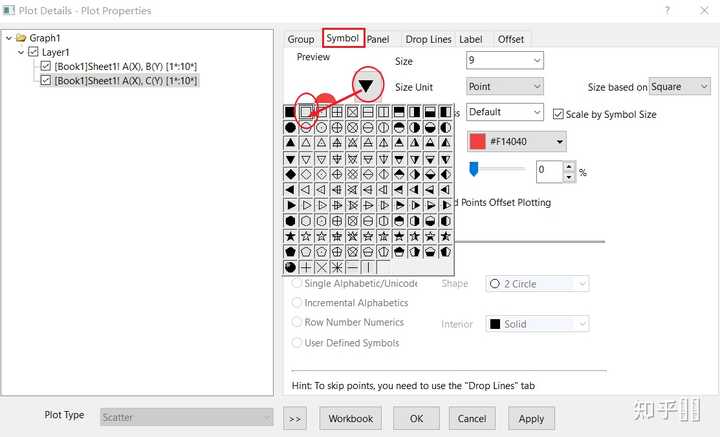Pick the solid hexagon symbol
The height and width of the screenshot is (437, 720).
point(290,221)
